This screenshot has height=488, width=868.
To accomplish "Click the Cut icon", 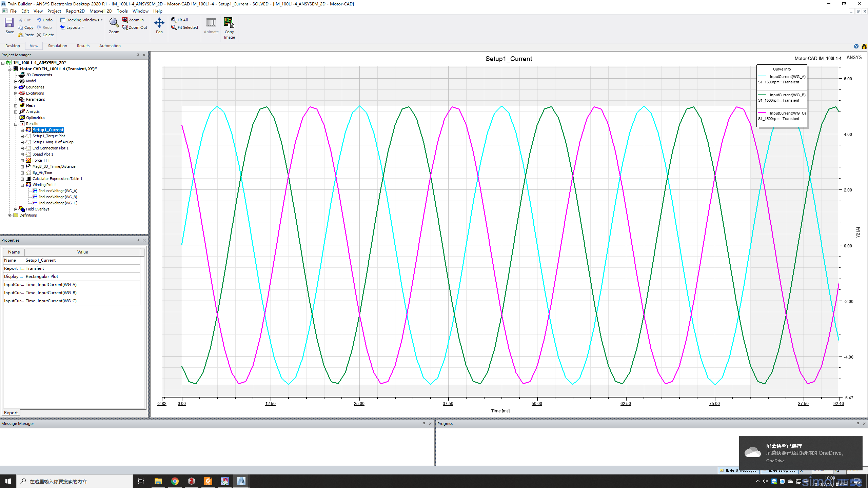I will 24,20.
